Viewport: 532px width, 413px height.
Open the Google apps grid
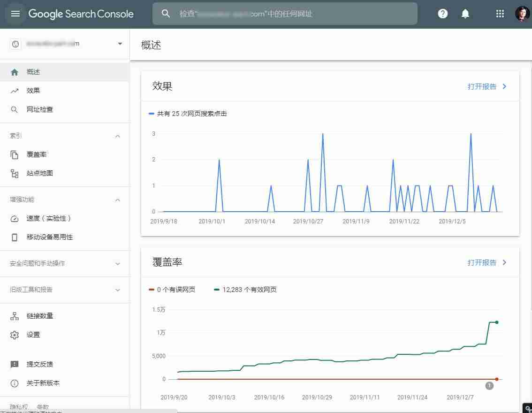[x=500, y=14]
